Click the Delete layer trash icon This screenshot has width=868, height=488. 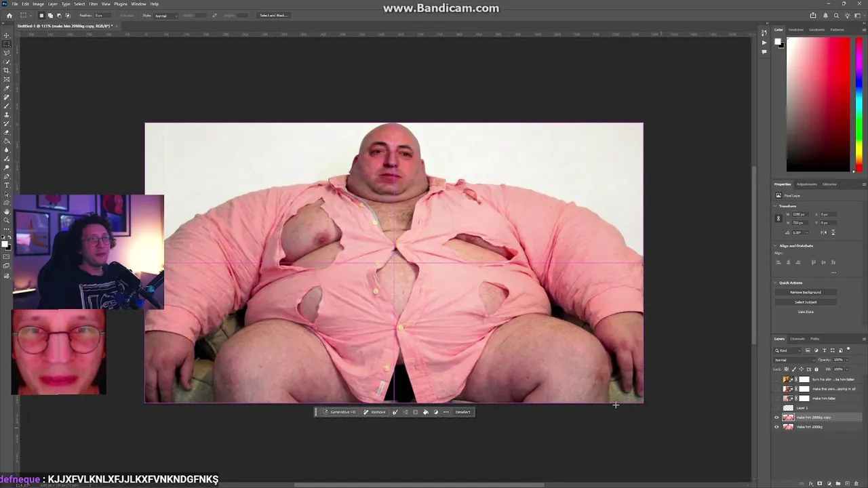(856, 483)
